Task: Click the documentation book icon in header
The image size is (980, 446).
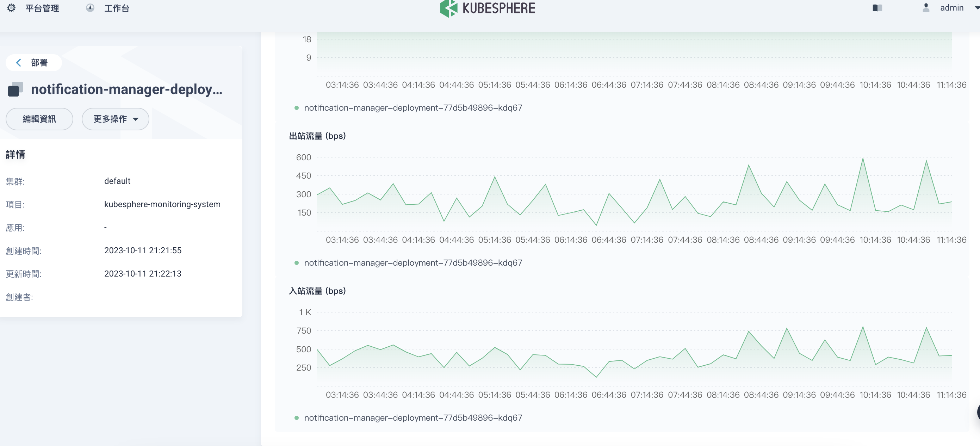Action: click(877, 8)
